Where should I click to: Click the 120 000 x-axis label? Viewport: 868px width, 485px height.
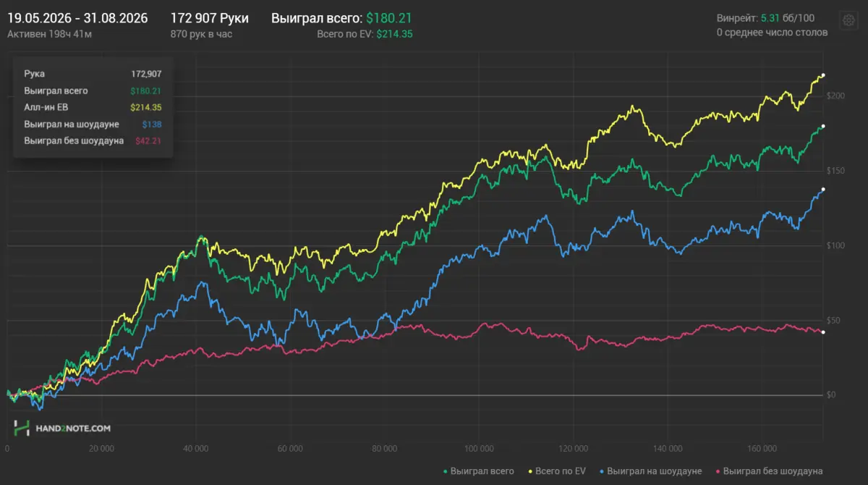tap(572, 449)
